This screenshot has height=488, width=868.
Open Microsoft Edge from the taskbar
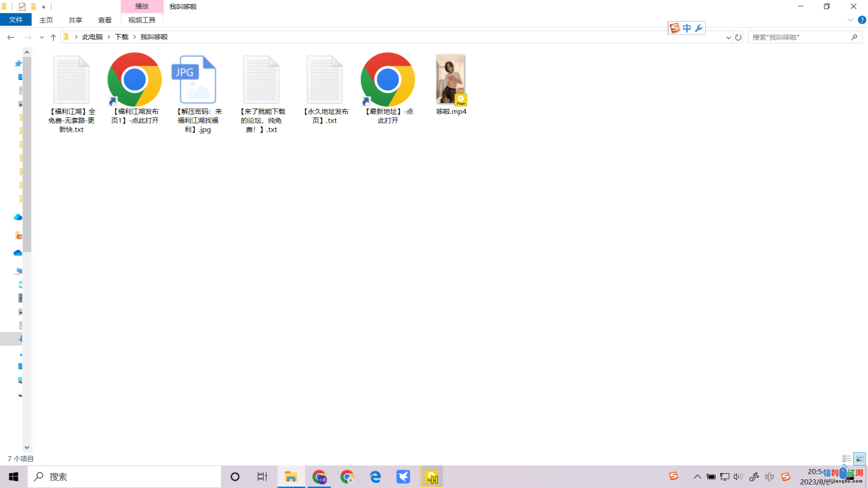(375, 477)
